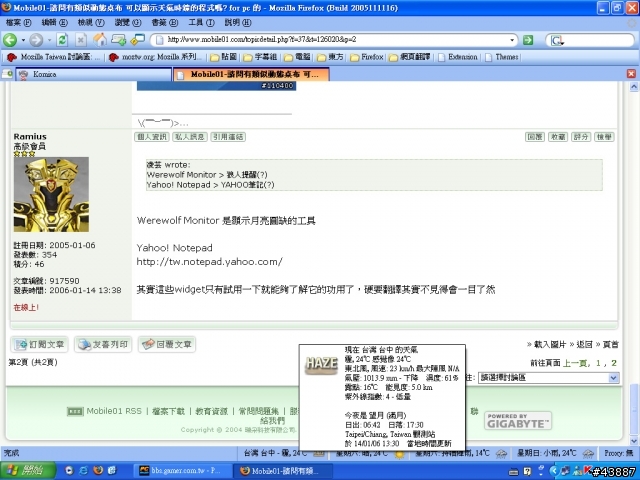This screenshot has height=480, width=640.
Task: Click the Forward navigation arrow
Action: (x=36, y=40)
